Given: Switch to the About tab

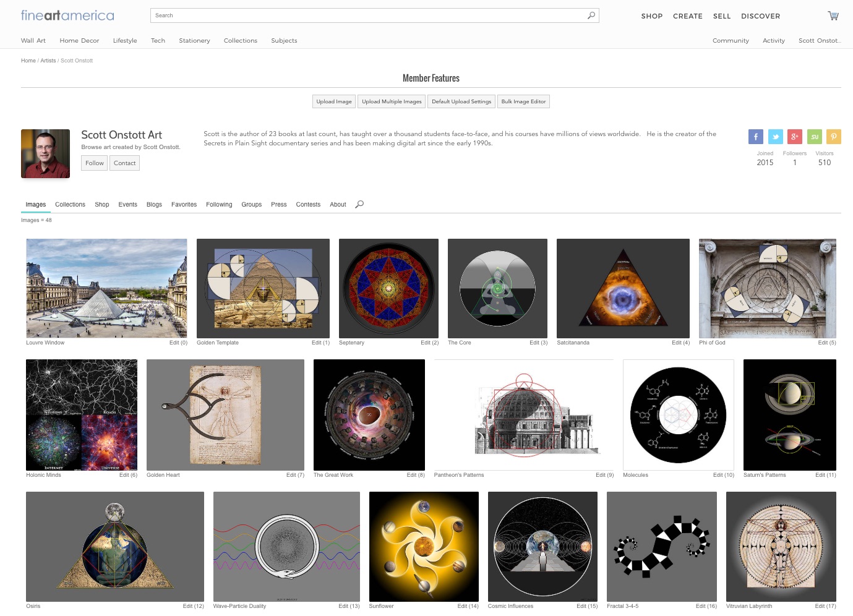Looking at the screenshot, I should (x=338, y=205).
